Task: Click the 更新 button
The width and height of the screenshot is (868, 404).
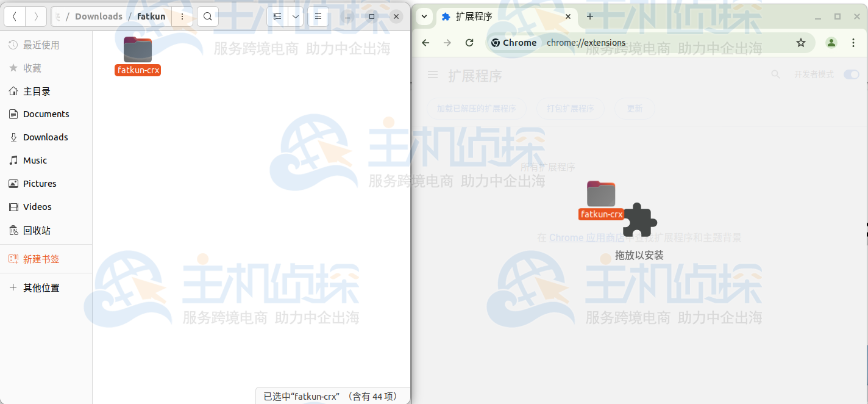Action: [x=635, y=108]
